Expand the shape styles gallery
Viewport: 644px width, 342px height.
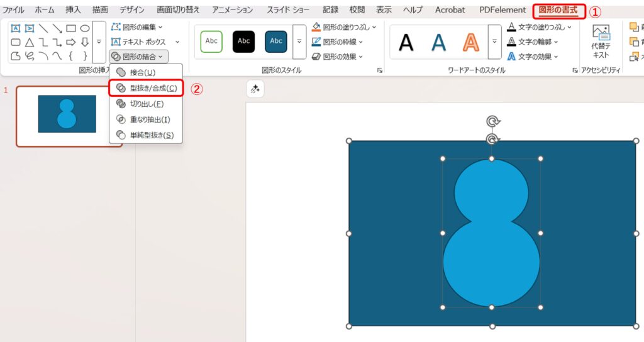300,41
